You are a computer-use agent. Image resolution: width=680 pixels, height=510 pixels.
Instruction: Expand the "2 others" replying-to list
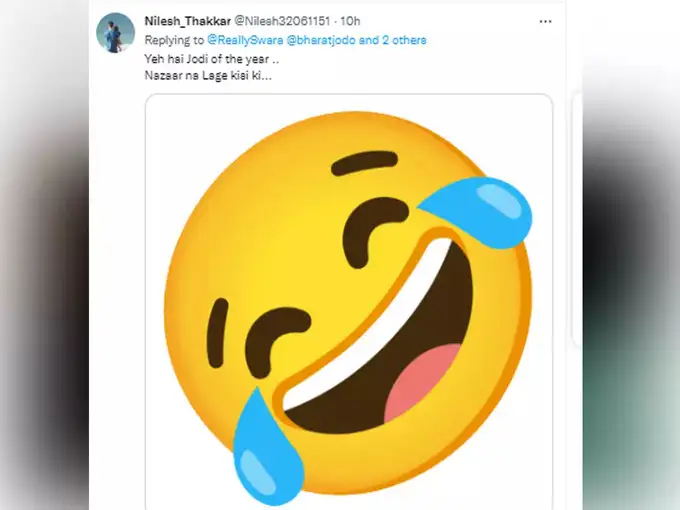point(400,40)
